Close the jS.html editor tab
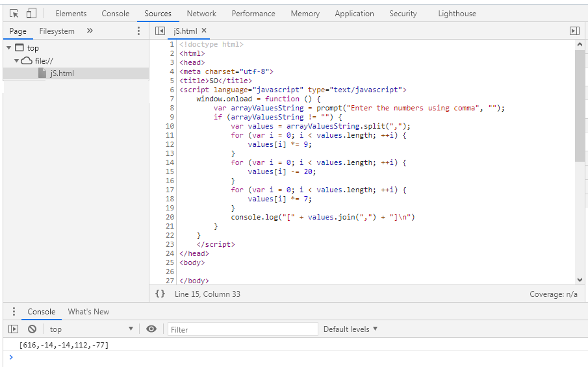Viewport: 588px width, 367px height. (204, 31)
